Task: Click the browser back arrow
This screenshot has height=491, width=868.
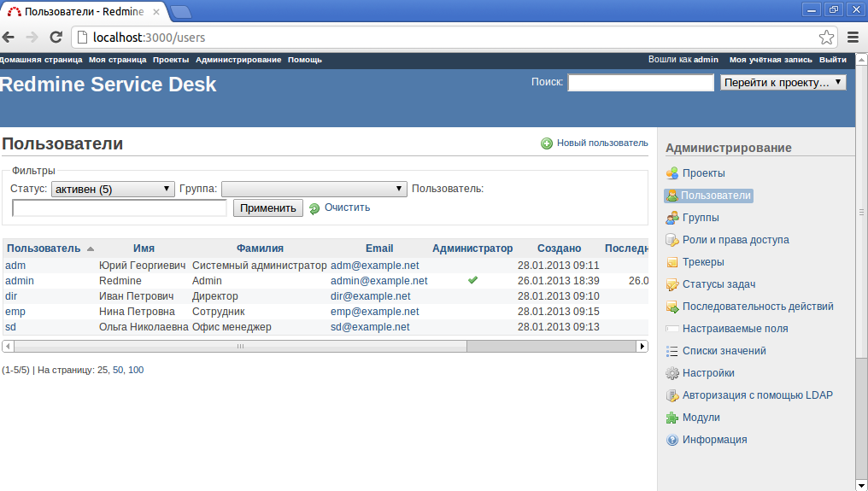Action: point(9,37)
